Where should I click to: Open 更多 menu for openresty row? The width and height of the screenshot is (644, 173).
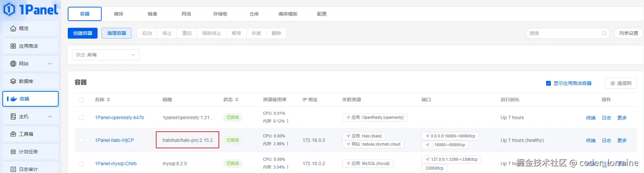tap(622, 118)
